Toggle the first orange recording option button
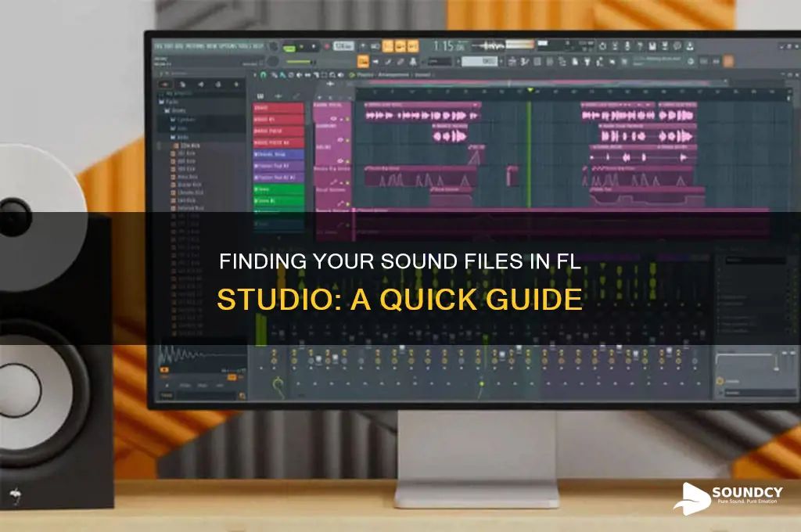Image resolution: width=801 pixels, height=532 pixels. click(x=388, y=46)
